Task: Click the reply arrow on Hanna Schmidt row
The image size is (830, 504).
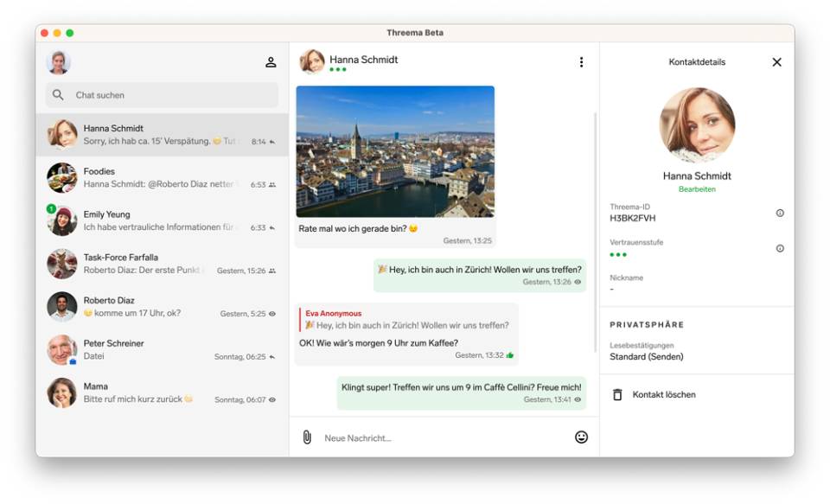Action: [x=272, y=142]
